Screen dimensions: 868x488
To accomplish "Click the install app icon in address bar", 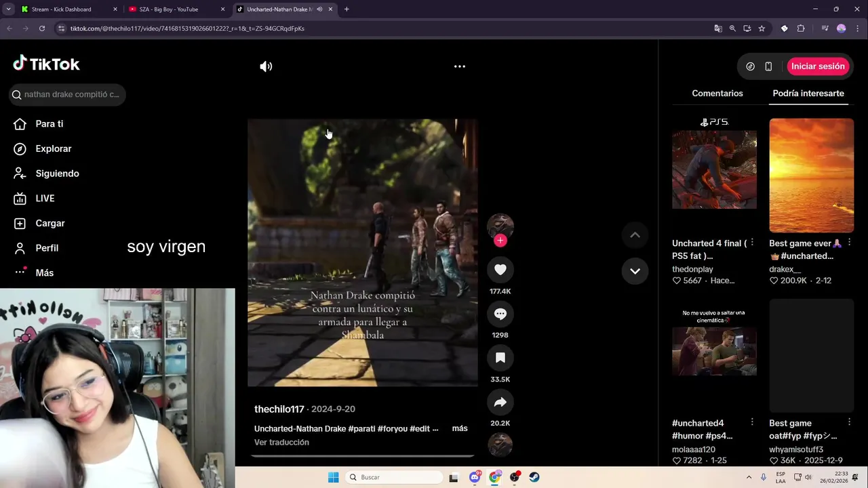I will 747,28.
